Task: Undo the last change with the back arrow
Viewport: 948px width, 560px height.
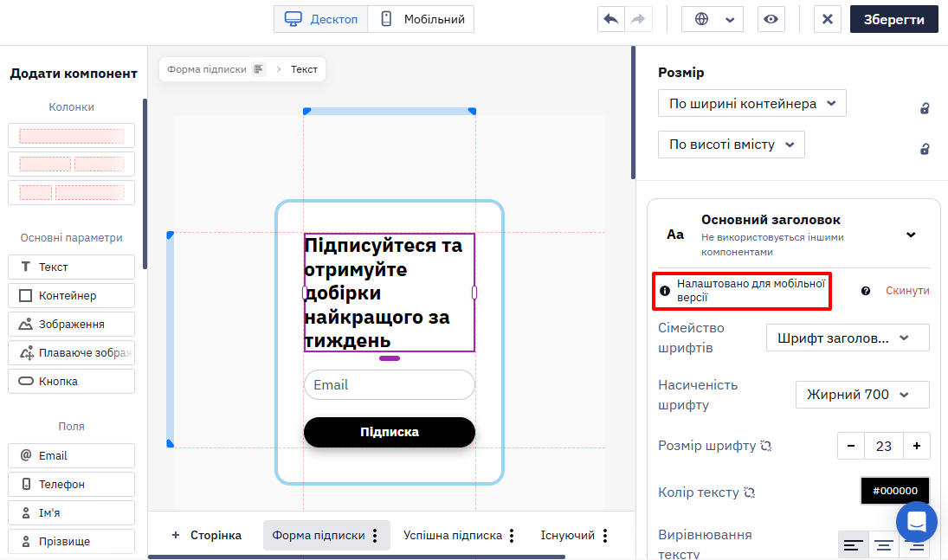Action: click(611, 19)
